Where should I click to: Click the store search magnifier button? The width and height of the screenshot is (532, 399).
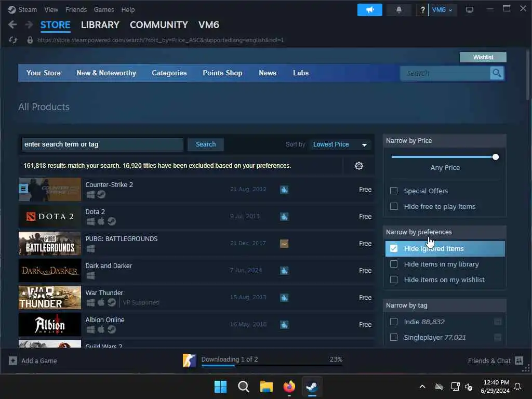tap(497, 73)
